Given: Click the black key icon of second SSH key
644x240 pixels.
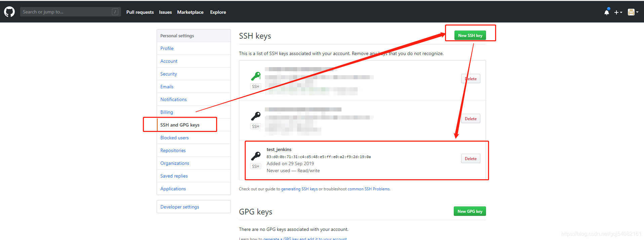Looking at the screenshot, I should coord(256,116).
